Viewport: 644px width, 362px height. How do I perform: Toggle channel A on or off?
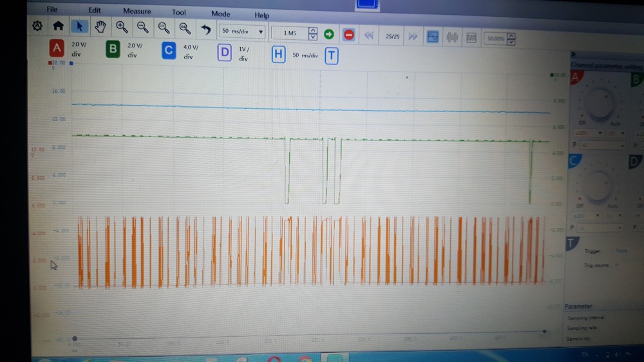tap(57, 48)
